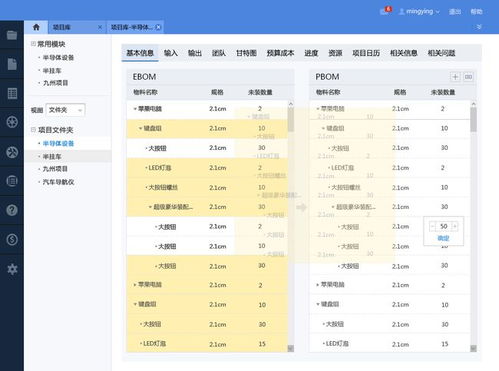Screen dimensions: 499x371
Task: Open the folder icon in the dark sidebar
Action: point(12,35)
